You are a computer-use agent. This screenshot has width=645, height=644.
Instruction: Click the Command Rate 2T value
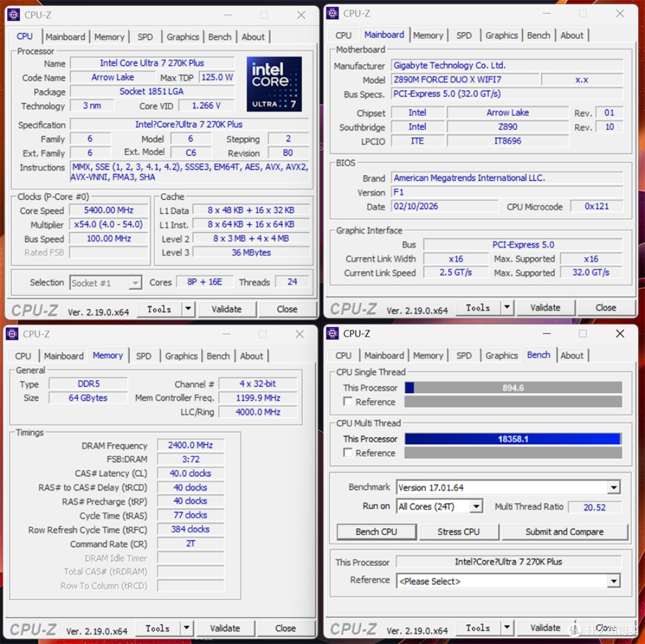[191, 544]
